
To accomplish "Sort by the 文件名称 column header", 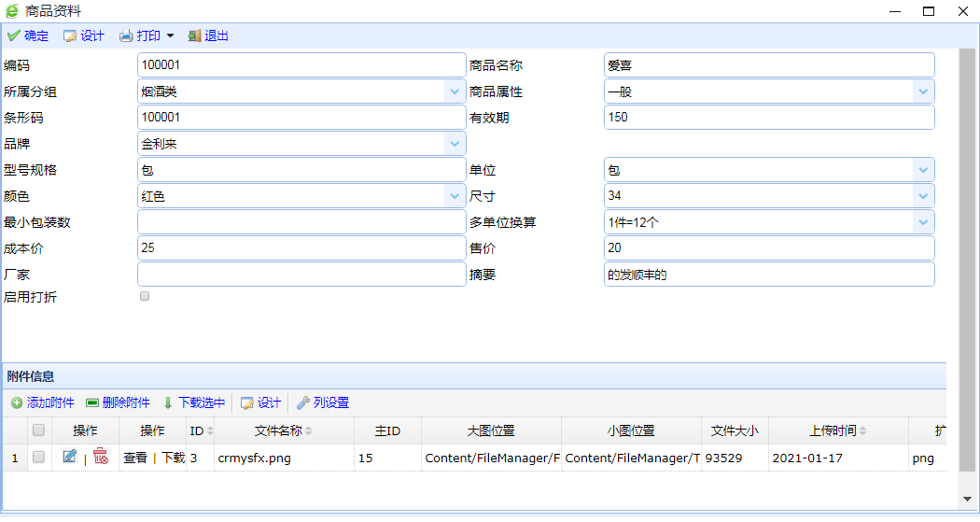I will click(x=278, y=430).
